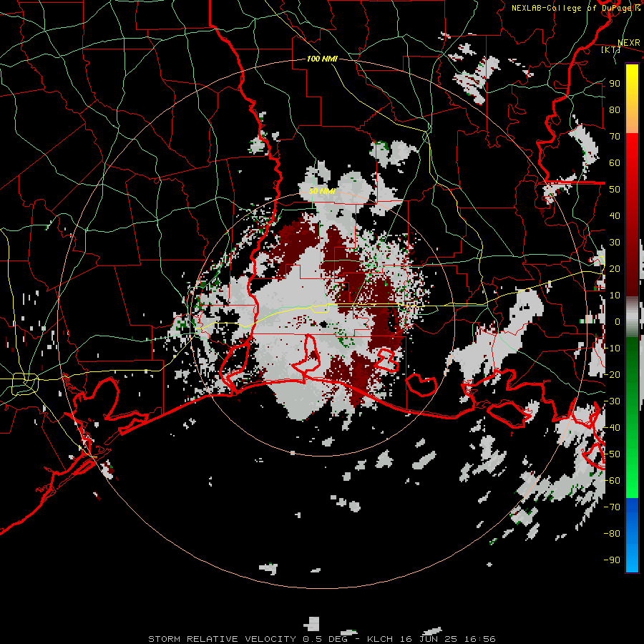Select the -40 value on velocity scale
The height and width of the screenshot is (644, 644).
coord(612,428)
